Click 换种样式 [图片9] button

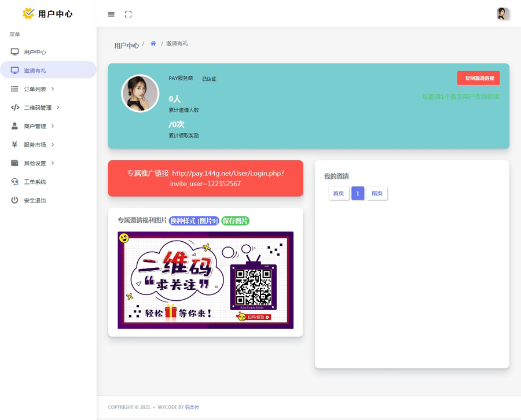(194, 220)
